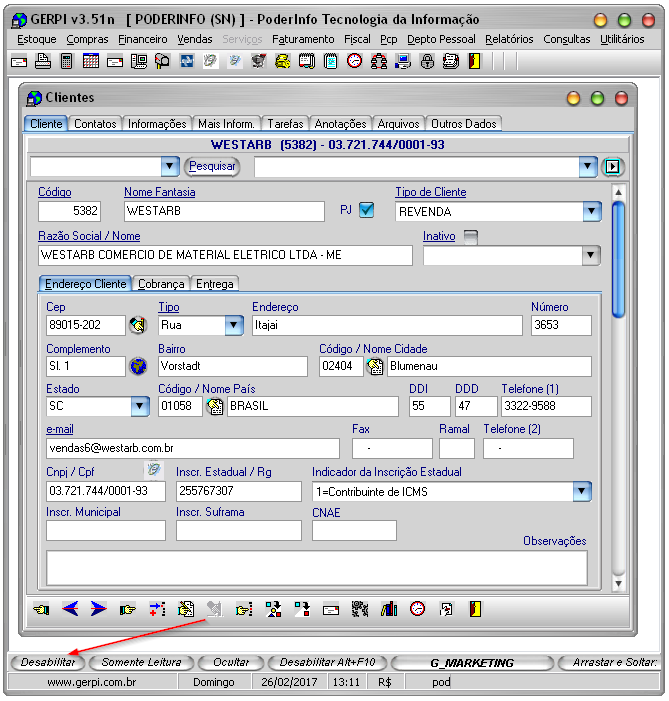Screen dimensions: 669x701
Task: Switch to the Contatos tab
Action: (x=95, y=124)
